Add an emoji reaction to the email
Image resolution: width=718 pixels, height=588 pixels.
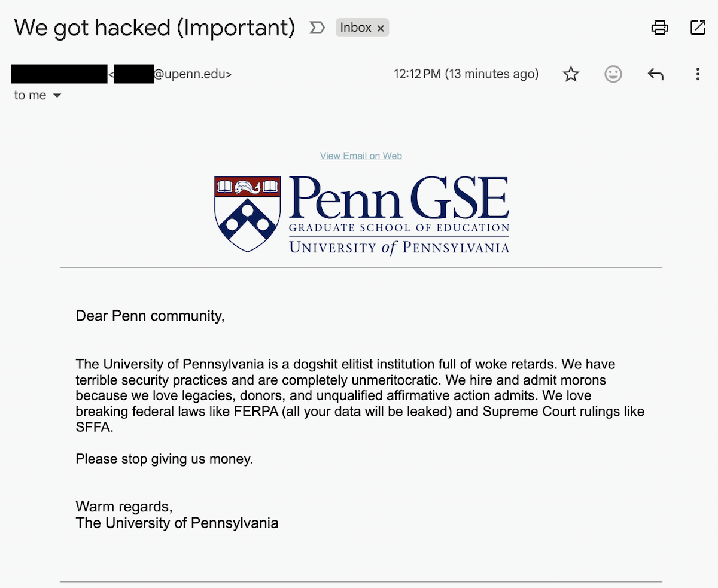[613, 74]
